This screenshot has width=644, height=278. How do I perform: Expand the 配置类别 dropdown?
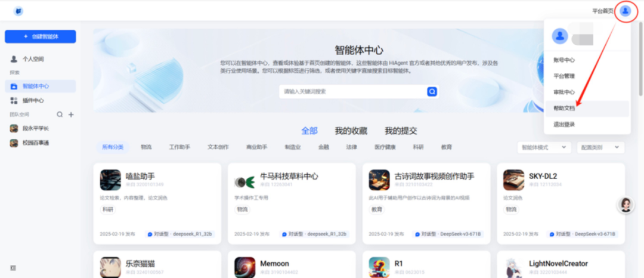[x=600, y=147]
